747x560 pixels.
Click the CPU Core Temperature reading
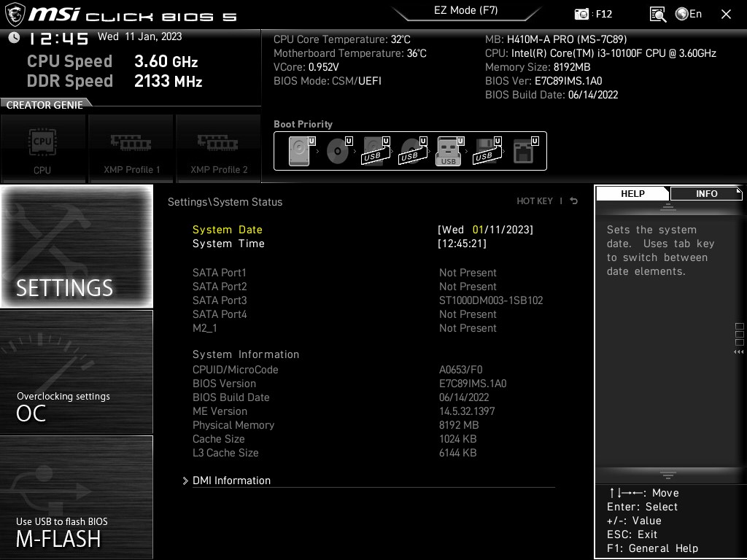[x=341, y=39]
